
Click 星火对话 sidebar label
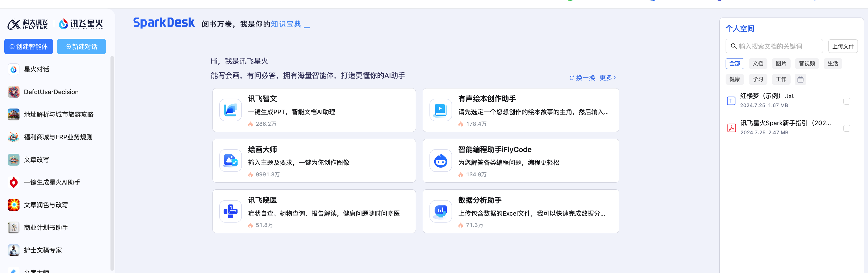36,70
